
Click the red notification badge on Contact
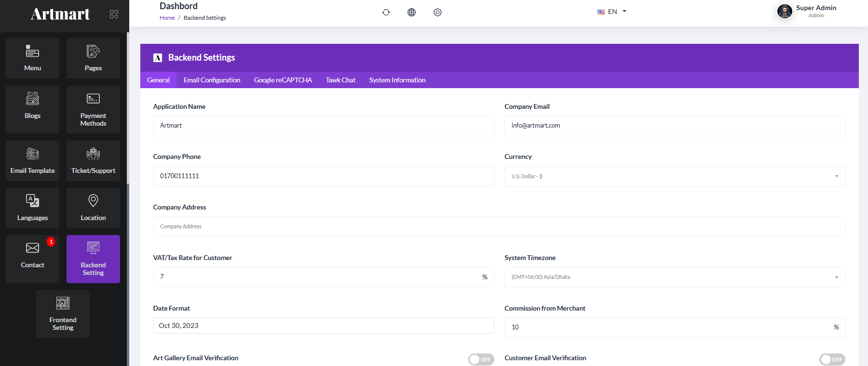tap(51, 242)
